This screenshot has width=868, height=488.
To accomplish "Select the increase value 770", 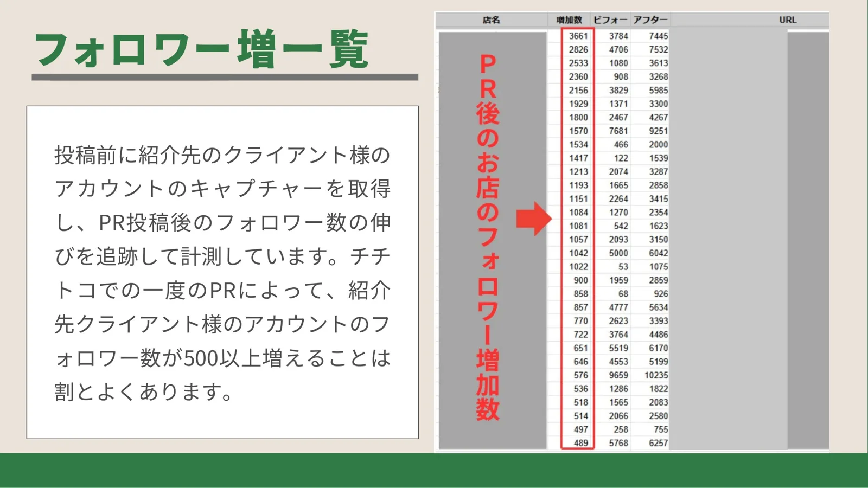I will click(x=580, y=320).
